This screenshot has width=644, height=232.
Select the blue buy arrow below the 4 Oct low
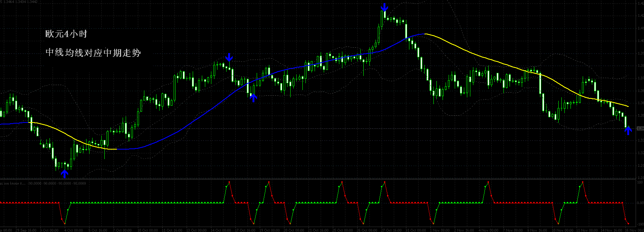pyautogui.click(x=65, y=174)
